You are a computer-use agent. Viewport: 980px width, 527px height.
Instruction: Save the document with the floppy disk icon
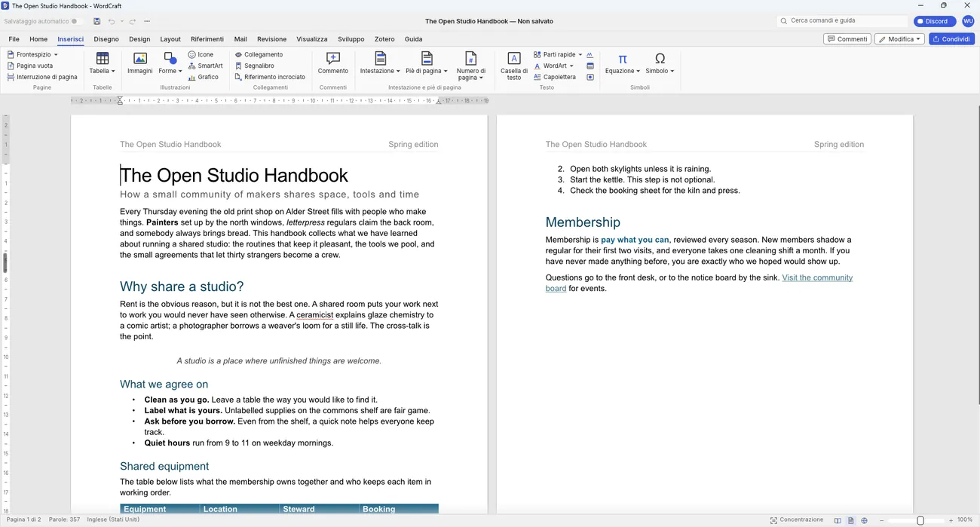point(96,21)
